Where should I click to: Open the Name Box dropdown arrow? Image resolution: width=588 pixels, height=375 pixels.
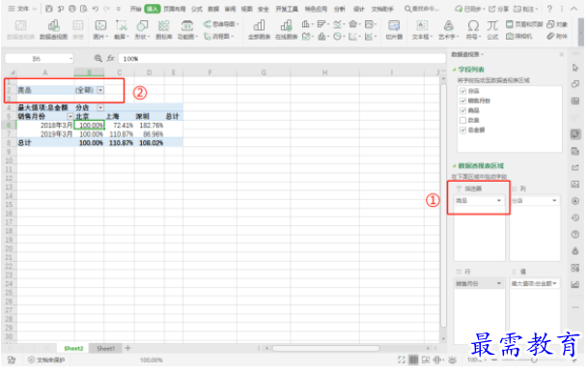70,59
